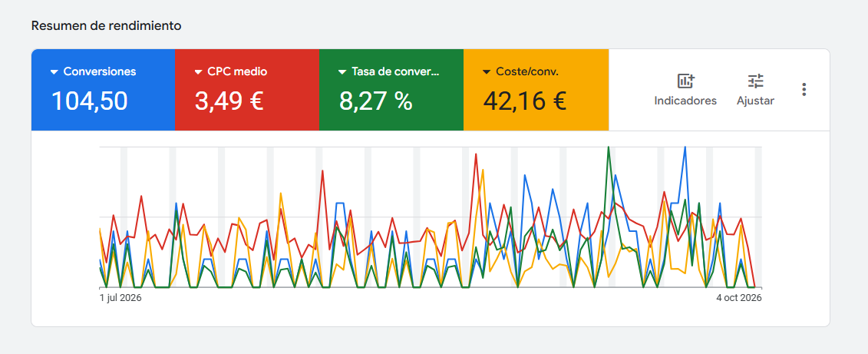Open the Conversiones metric dropdown arrow
This screenshot has width=868, height=354.
(54, 72)
